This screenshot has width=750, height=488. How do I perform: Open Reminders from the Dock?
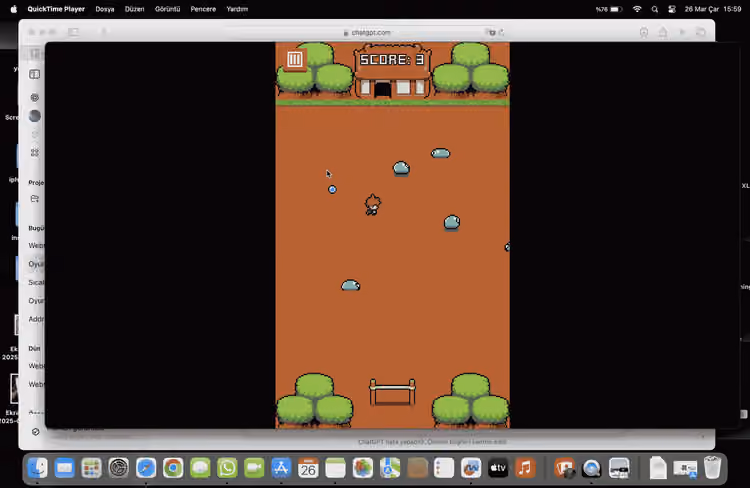point(444,468)
